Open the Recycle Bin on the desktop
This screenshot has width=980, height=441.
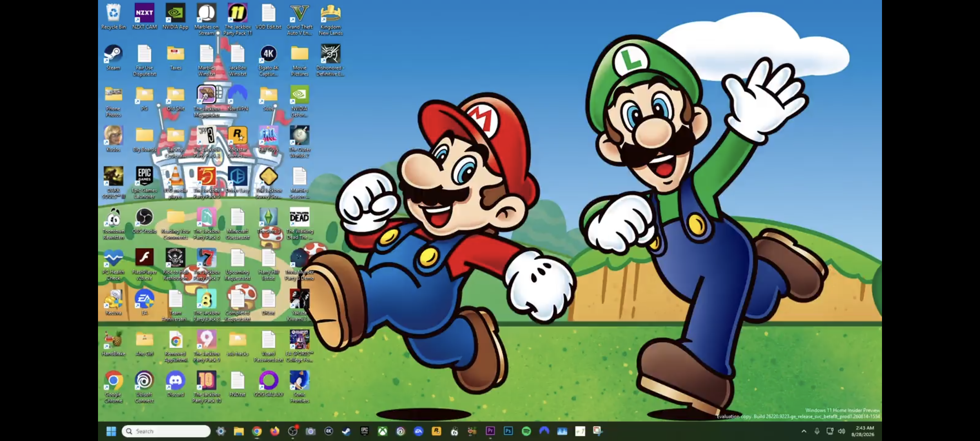click(x=114, y=16)
